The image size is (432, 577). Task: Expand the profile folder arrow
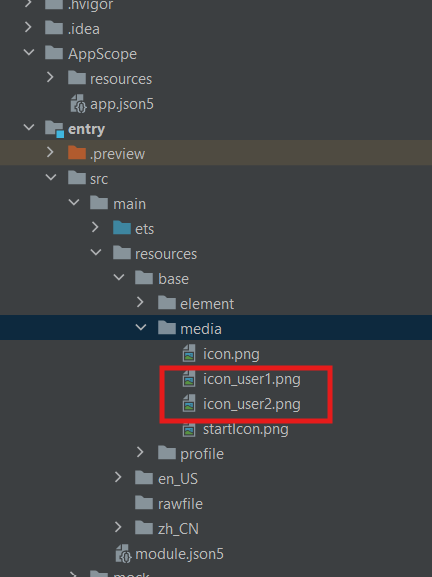coord(140,452)
